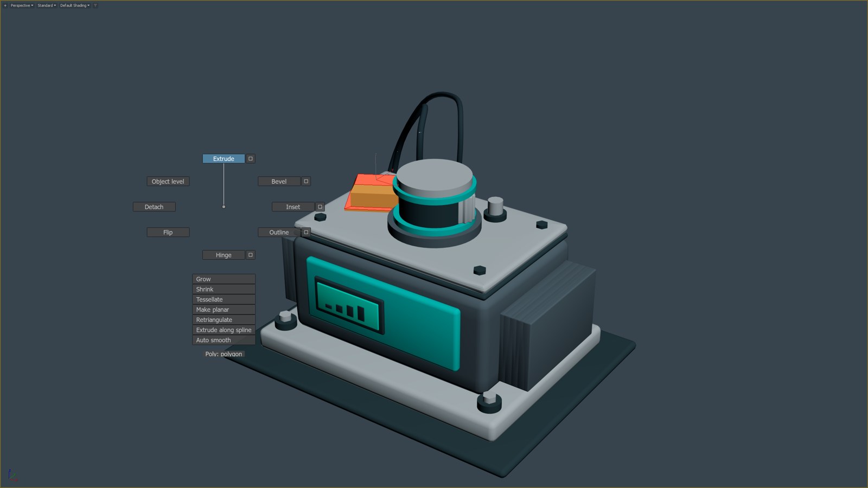The width and height of the screenshot is (868, 488).
Task: Open the Standard viewport dropdown
Action: (x=47, y=5)
